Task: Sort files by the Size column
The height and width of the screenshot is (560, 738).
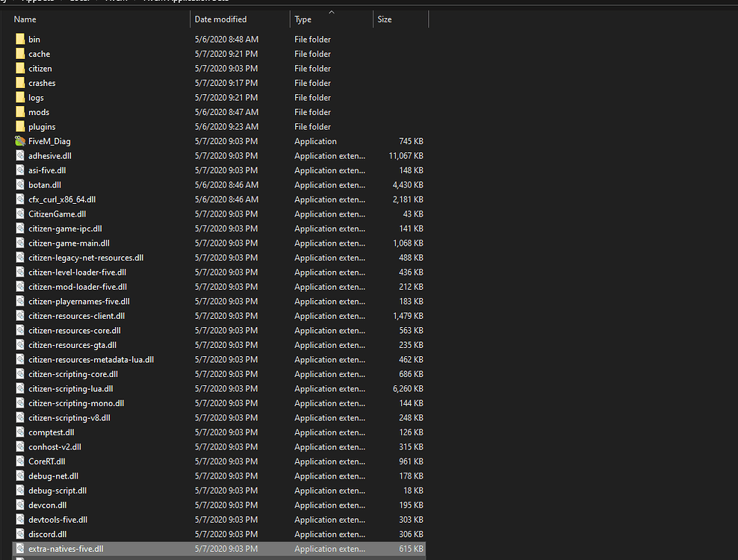Action: click(384, 19)
